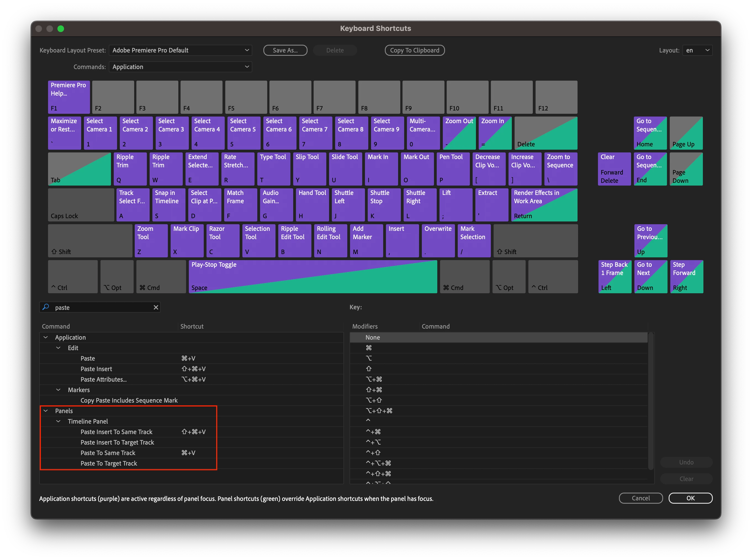This screenshot has height=560, width=752.
Task: Collapse the Timeline Panel subgroup
Action: click(x=58, y=421)
